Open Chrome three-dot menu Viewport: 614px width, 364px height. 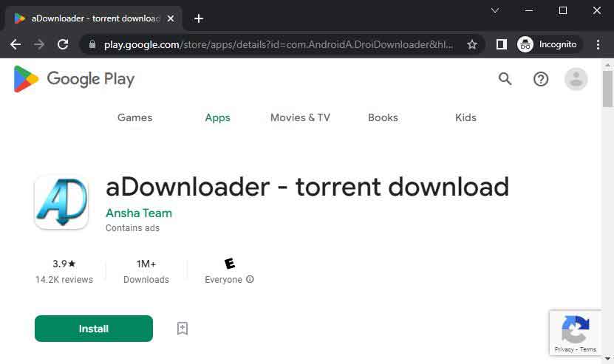pos(598,44)
